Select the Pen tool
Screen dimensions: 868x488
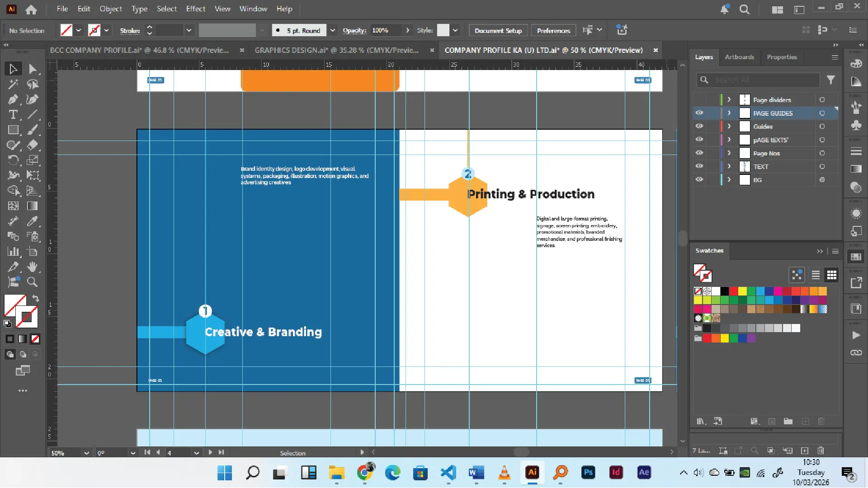click(x=13, y=99)
